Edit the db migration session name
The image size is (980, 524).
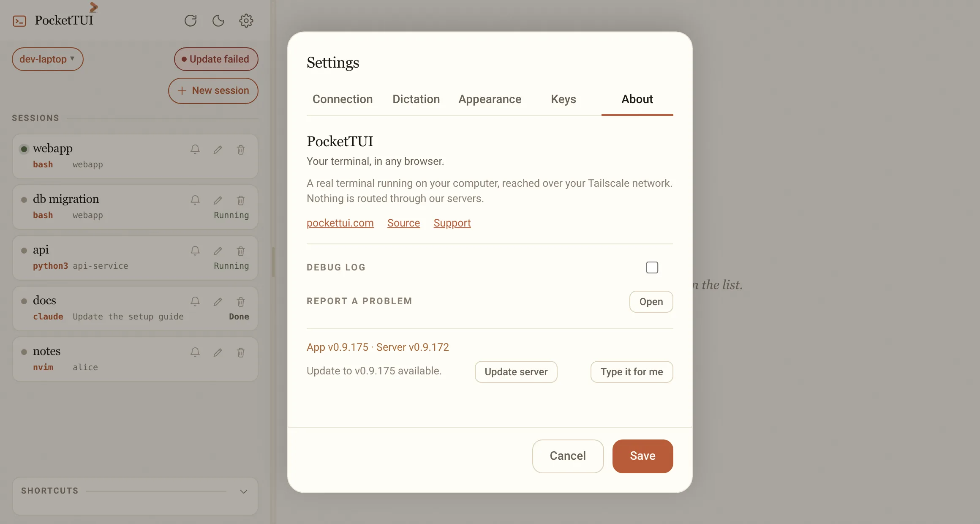(x=218, y=200)
